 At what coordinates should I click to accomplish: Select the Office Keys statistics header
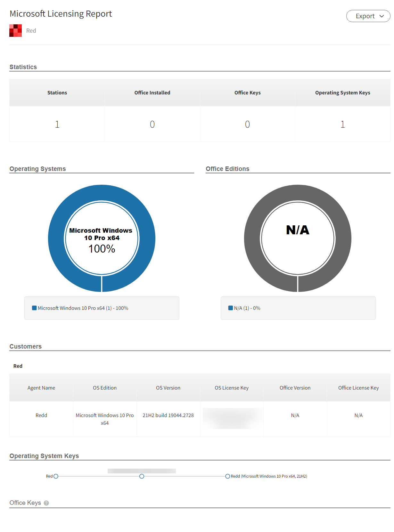pos(247,93)
